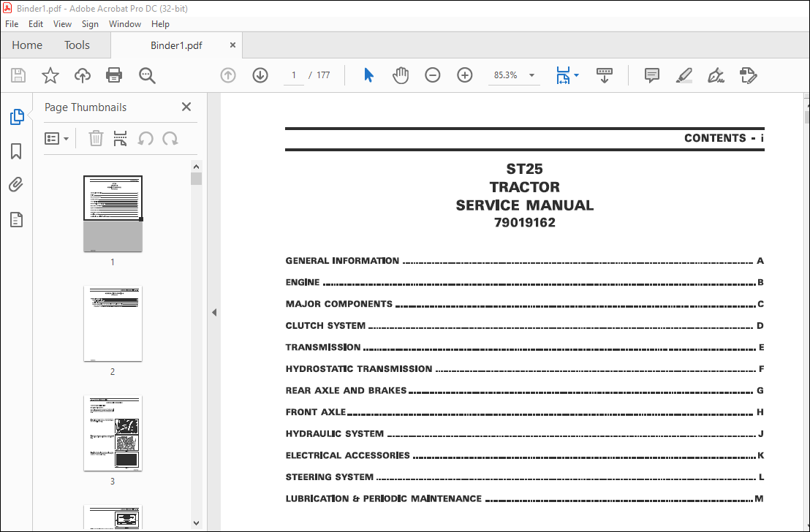Open the thumbnail options dropdown
810x532 pixels.
[56, 138]
